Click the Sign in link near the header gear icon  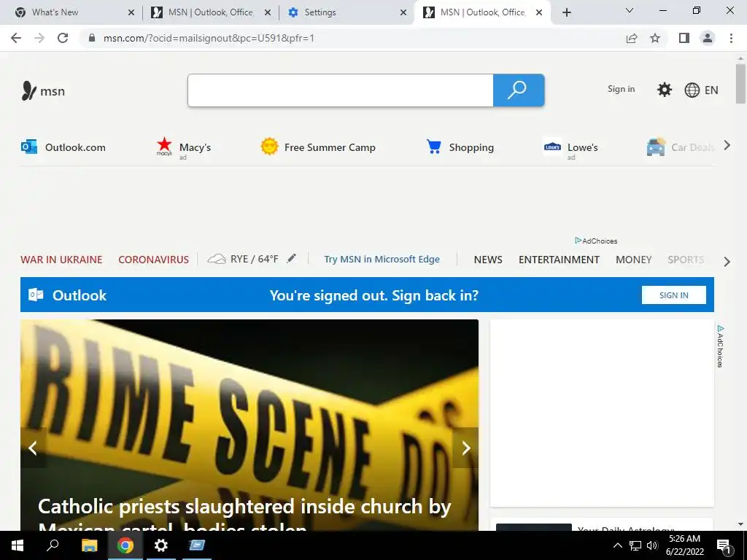point(621,89)
